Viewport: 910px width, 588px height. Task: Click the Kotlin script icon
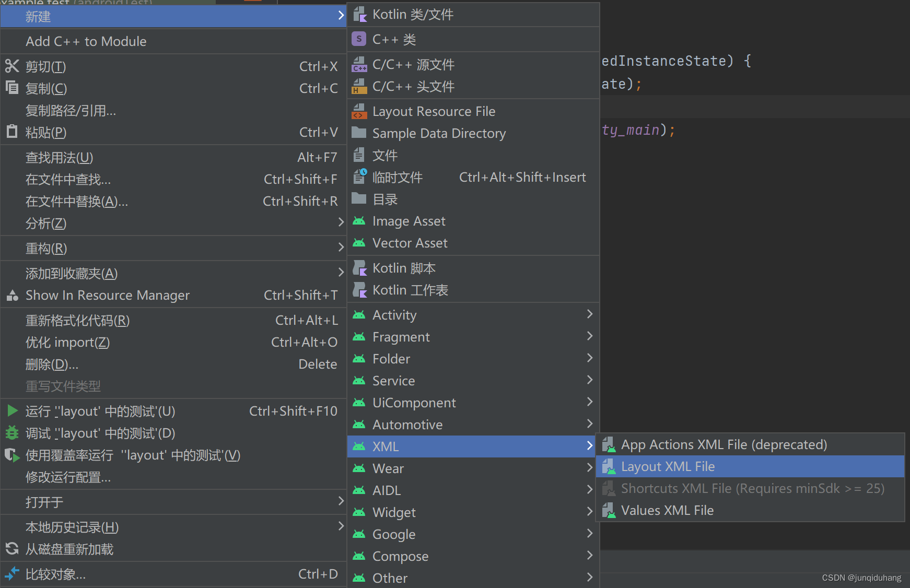coord(359,268)
